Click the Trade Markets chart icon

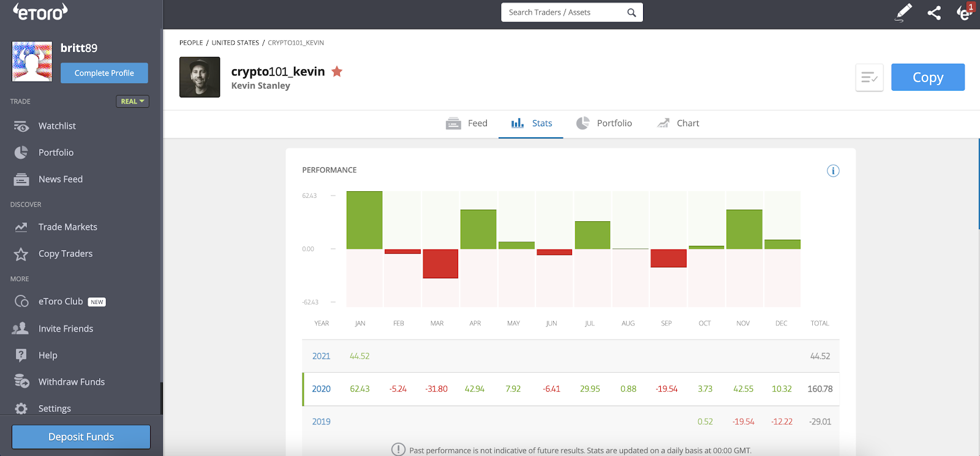point(21,227)
